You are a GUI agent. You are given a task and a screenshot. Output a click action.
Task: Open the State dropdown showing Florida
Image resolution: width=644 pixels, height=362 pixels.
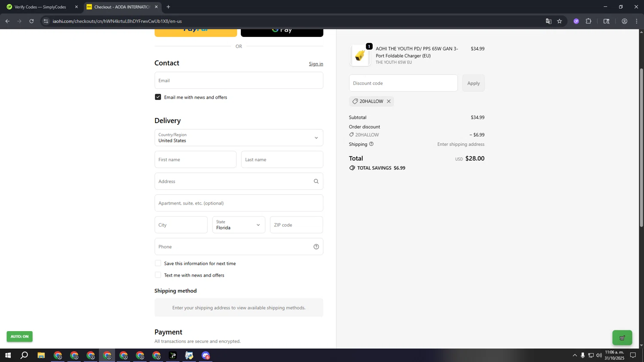click(x=239, y=225)
